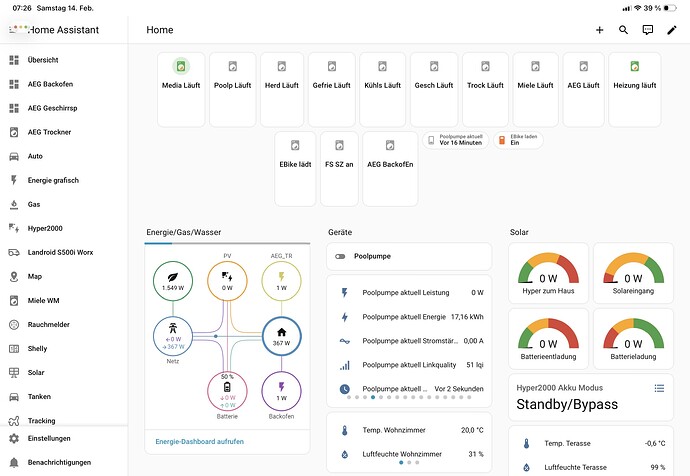Open the sidebar hamburger menu icon

coord(14,30)
